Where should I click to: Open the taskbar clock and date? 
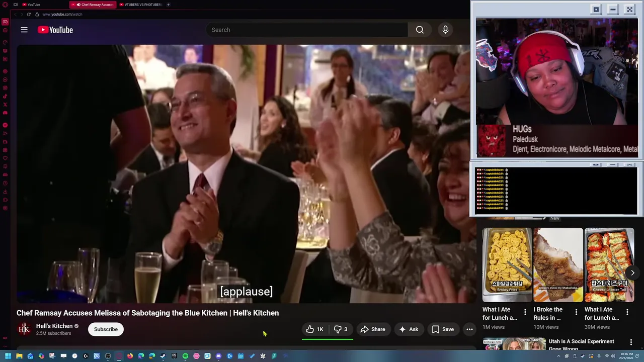click(x=626, y=356)
